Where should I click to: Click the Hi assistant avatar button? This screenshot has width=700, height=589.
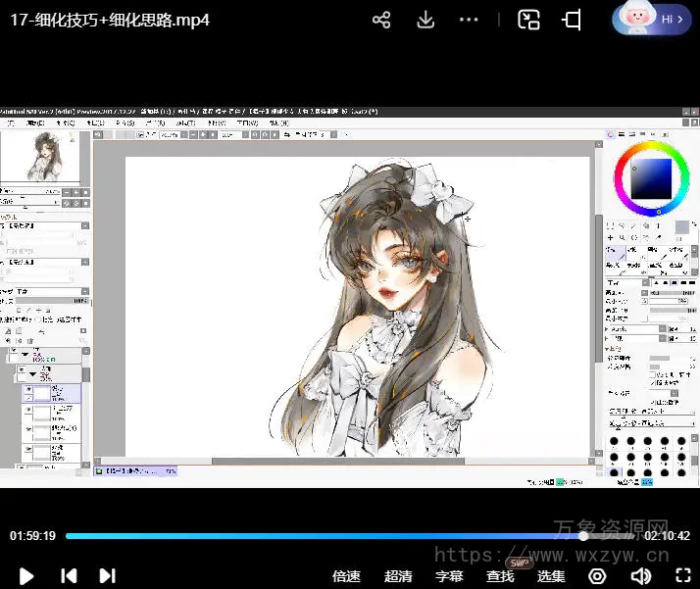coord(652,20)
